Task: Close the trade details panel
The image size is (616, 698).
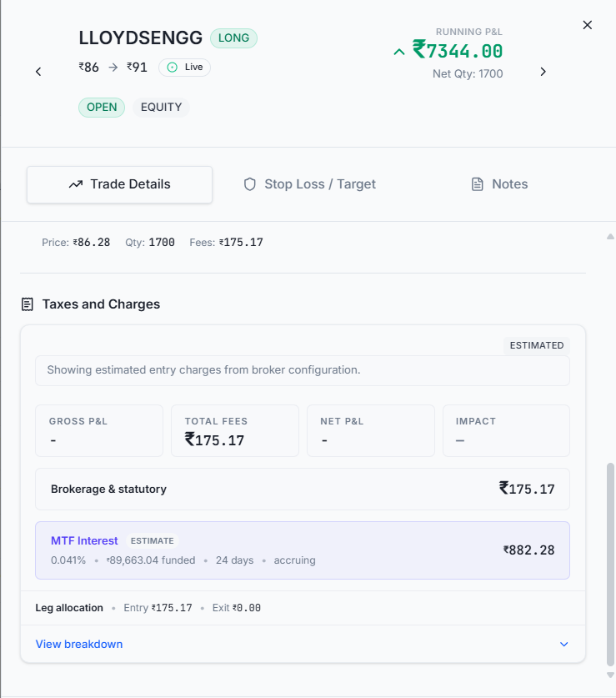Action: tap(588, 25)
